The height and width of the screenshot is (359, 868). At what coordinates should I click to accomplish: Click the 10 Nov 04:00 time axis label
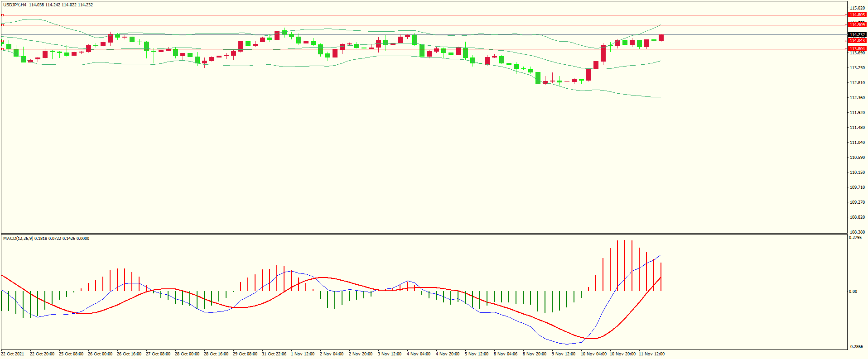pyautogui.click(x=593, y=354)
